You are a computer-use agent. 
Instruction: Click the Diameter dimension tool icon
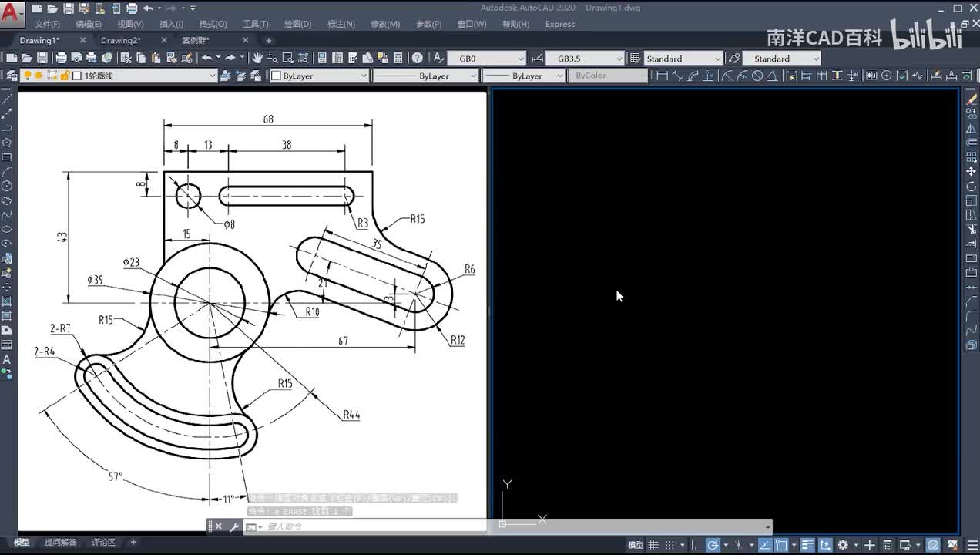[757, 76]
